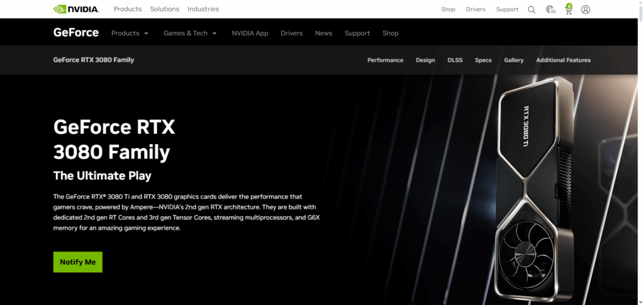The image size is (644, 305).
Task: Click the scrollbar down arrow
Action: tap(641, 302)
